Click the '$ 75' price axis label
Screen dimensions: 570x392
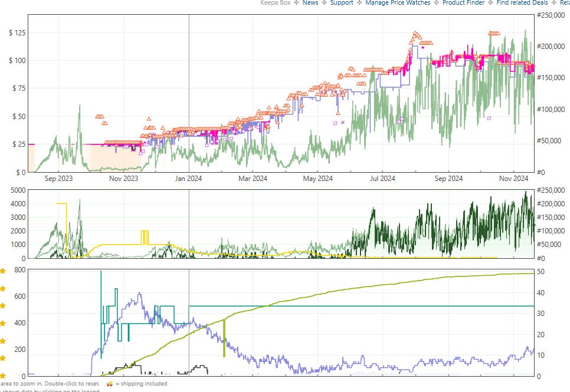coord(19,88)
